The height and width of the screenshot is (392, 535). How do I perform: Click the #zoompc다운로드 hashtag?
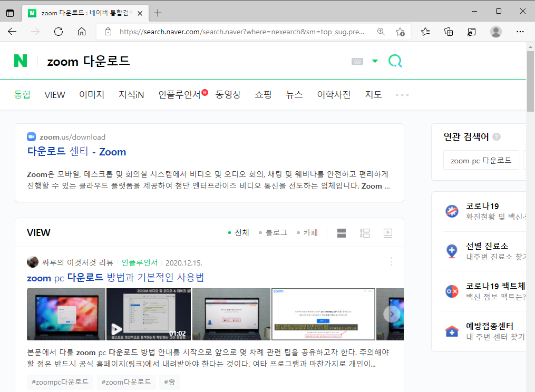click(60, 382)
